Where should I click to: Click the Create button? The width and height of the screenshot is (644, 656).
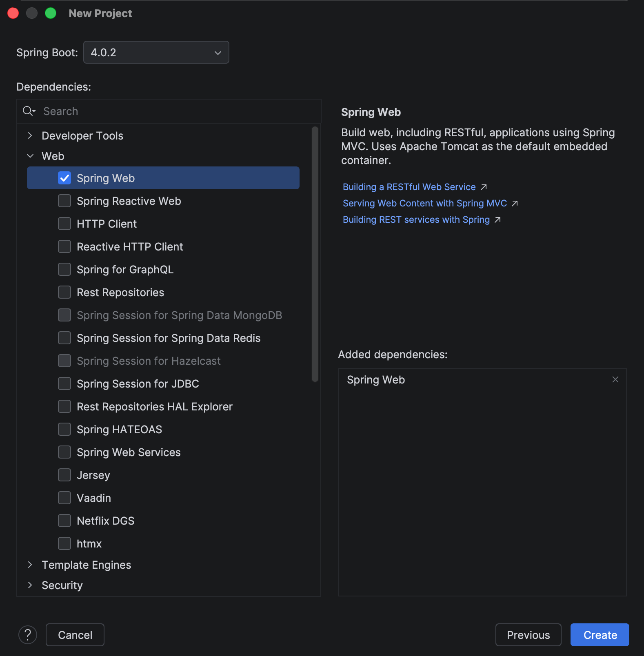click(x=600, y=635)
